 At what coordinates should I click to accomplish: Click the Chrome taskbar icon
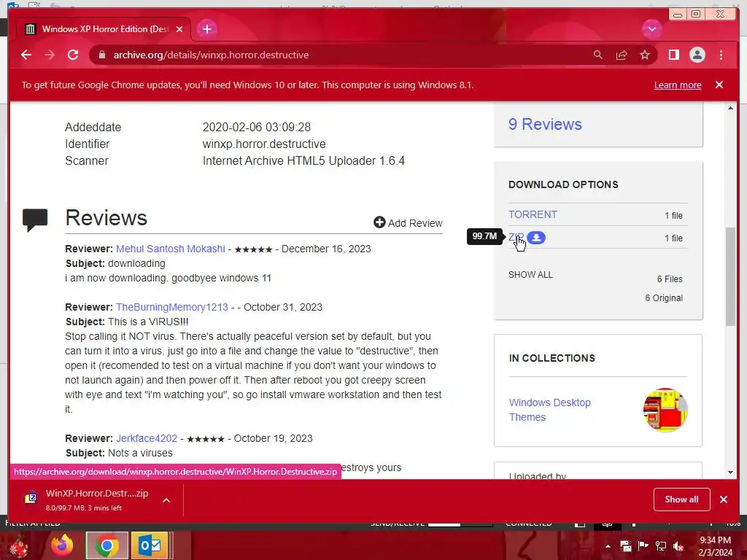pos(107,545)
